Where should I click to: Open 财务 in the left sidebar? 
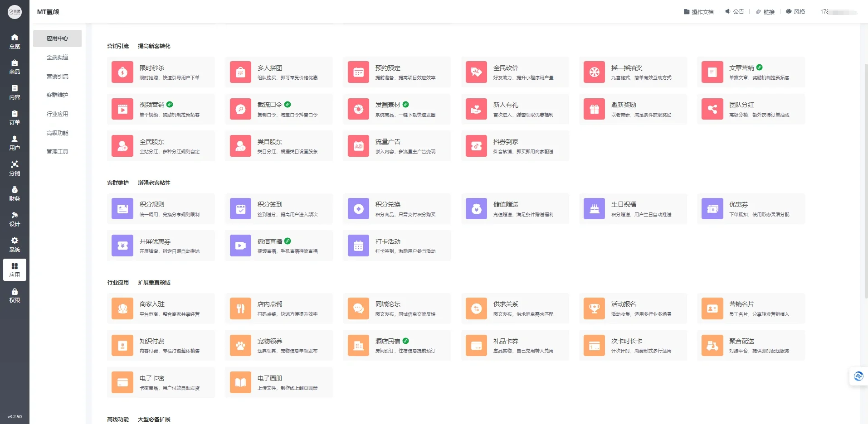[x=15, y=194]
